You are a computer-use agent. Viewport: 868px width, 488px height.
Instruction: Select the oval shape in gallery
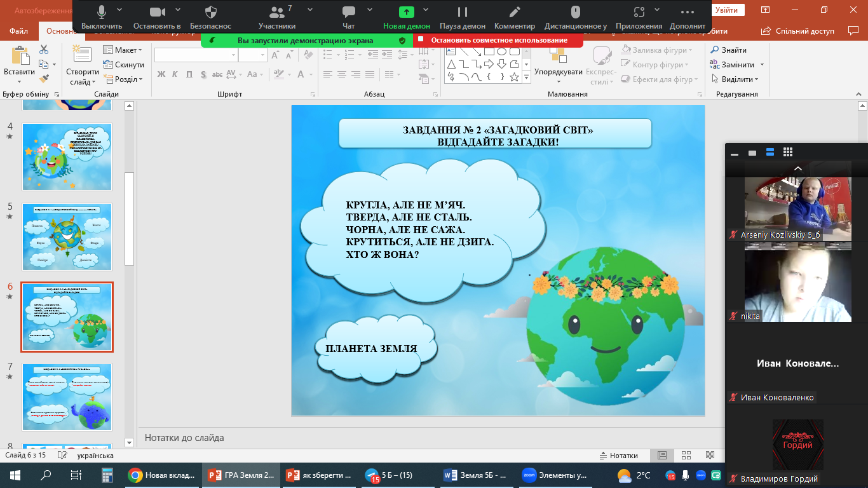[501, 51]
